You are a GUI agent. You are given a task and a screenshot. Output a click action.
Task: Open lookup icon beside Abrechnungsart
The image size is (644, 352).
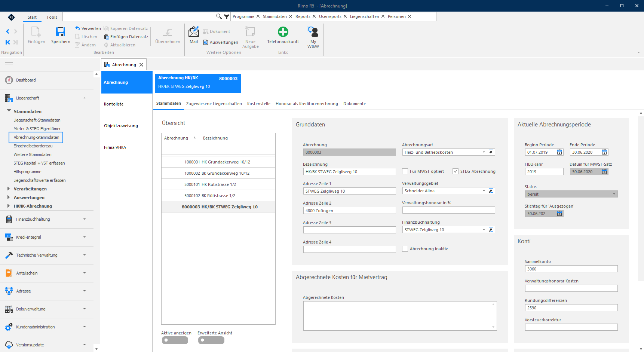click(x=491, y=152)
